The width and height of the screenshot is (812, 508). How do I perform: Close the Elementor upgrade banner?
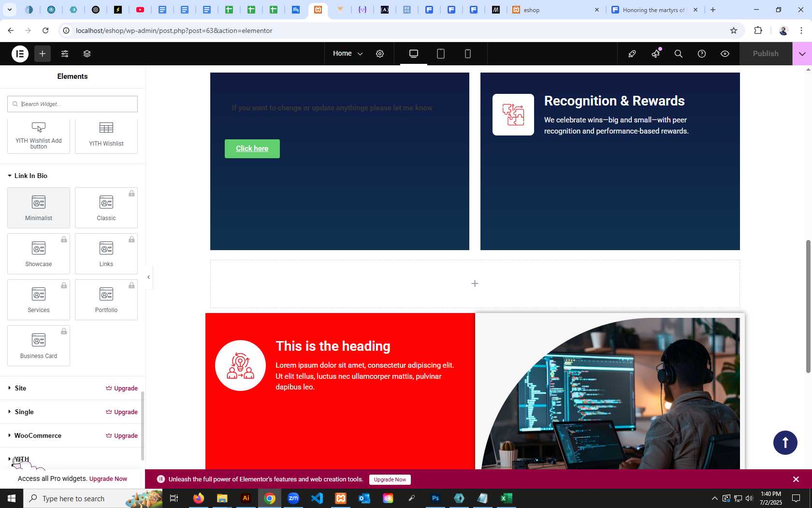coord(796,479)
